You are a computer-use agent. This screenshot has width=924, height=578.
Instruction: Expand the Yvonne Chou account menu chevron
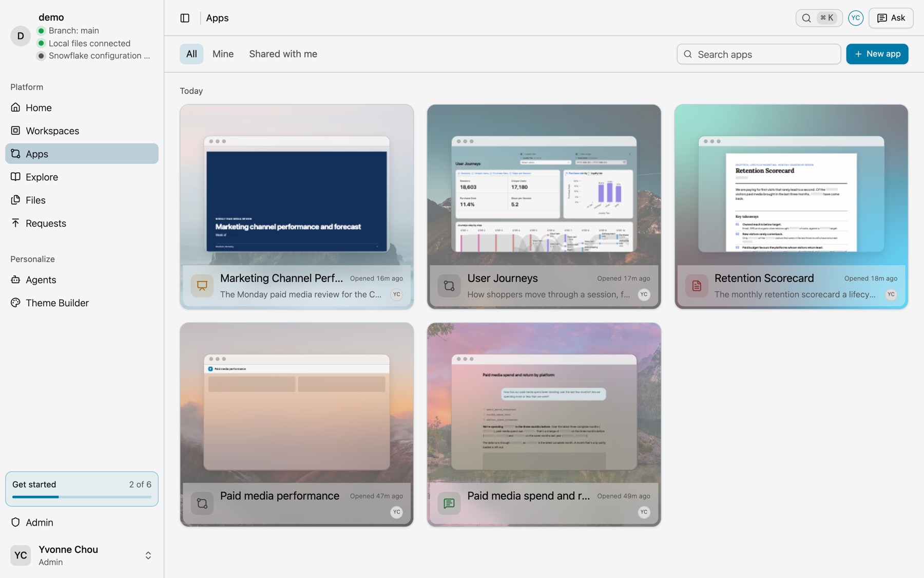(x=148, y=555)
